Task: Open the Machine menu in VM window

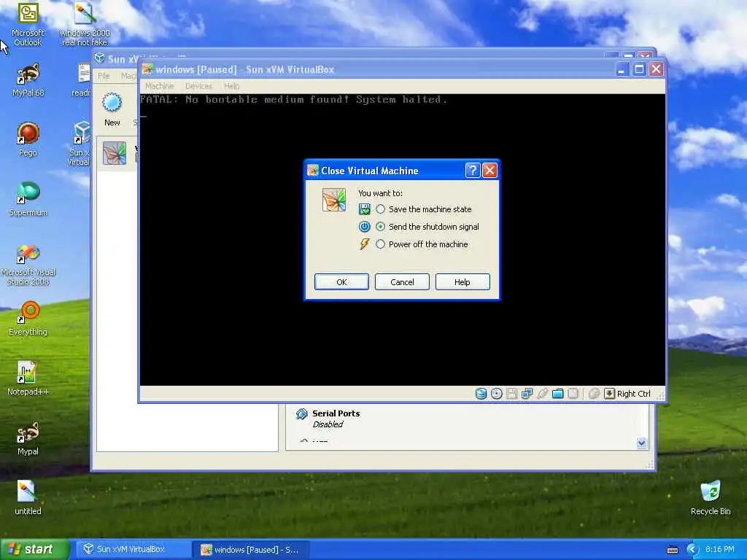Action: [x=160, y=86]
